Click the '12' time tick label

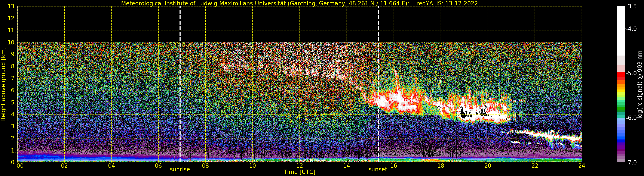[300, 166]
